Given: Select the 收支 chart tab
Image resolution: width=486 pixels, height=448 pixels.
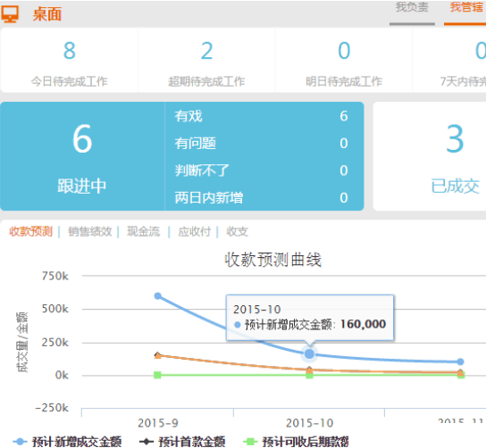Looking at the screenshot, I should click(x=237, y=231).
